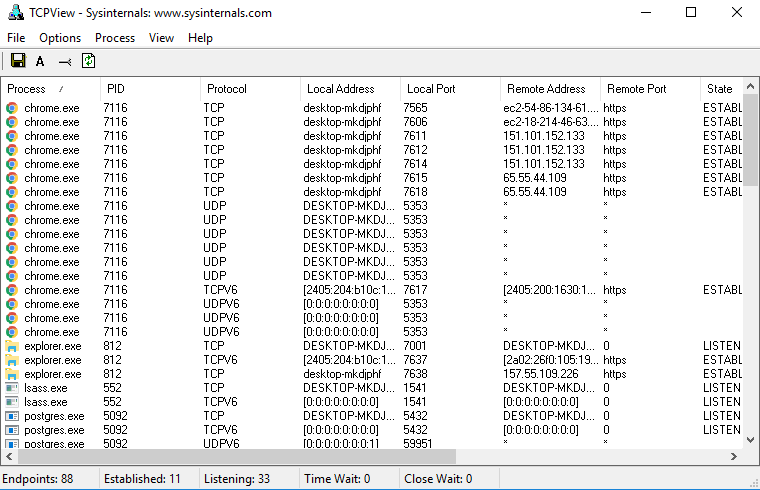Click 'Endpoints: 88' in the status bar
The height and width of the screenshot is (490, 760).
click(x=38, y=479)
